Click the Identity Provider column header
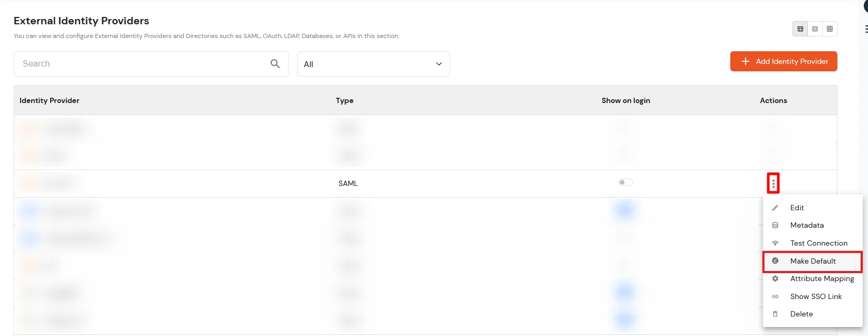 click(x=50, y=100)
